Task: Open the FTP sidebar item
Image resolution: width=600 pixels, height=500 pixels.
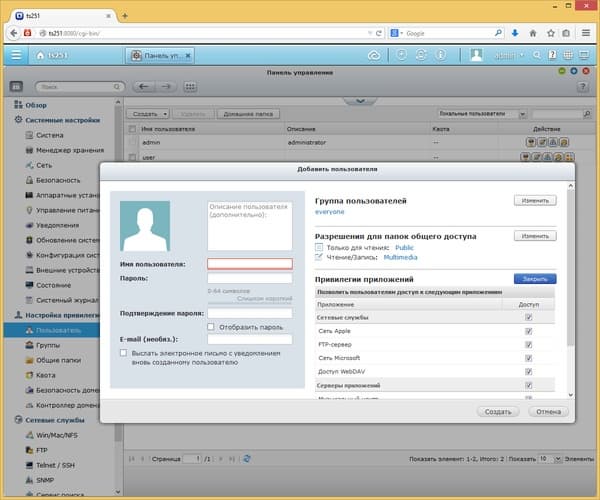Action: coord(42,450)
